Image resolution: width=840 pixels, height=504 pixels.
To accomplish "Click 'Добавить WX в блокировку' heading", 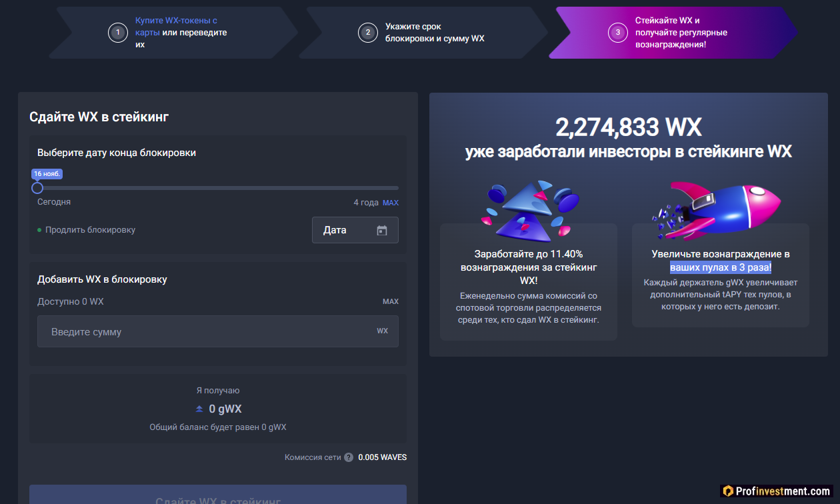I will (x=102, y=279).
